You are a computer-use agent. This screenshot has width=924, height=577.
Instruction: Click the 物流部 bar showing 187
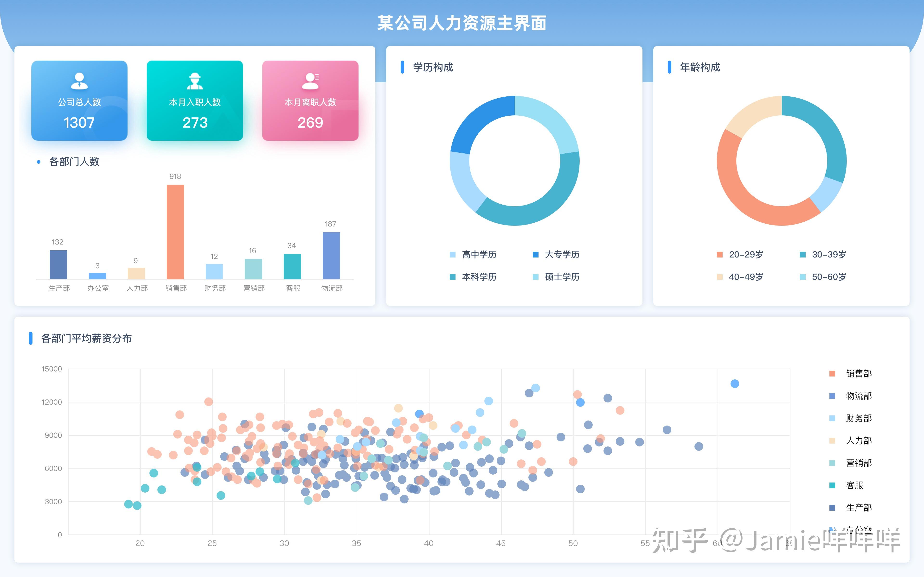331,256
